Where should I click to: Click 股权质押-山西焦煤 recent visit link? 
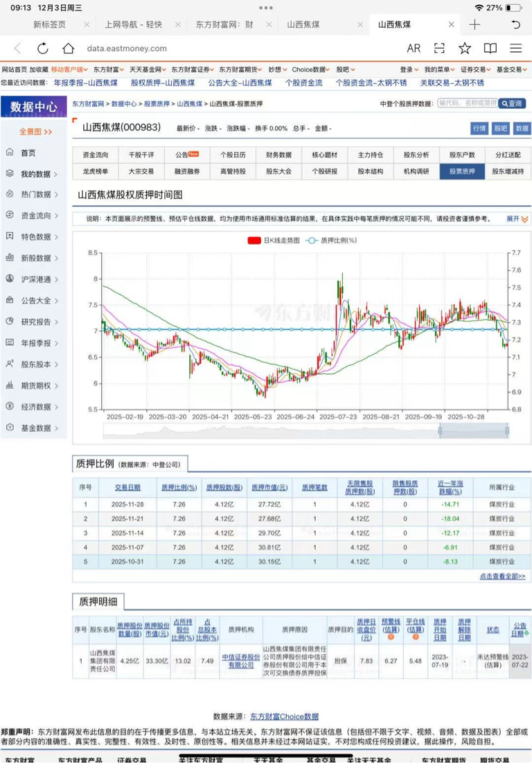(x=163, y=82)
